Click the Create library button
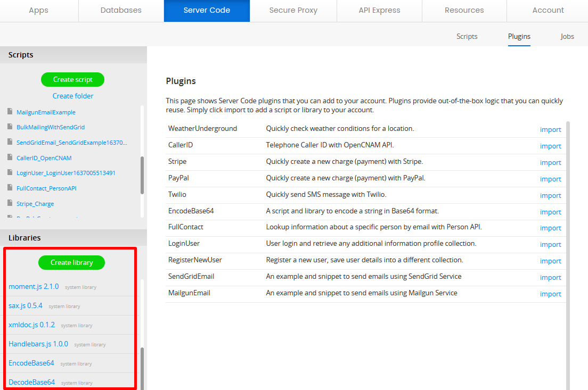 71,263
